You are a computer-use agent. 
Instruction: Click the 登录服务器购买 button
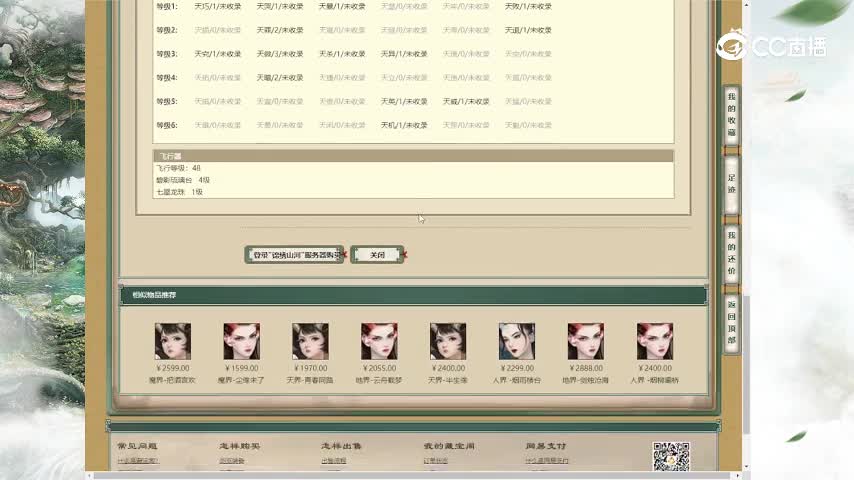coord(295,254)
